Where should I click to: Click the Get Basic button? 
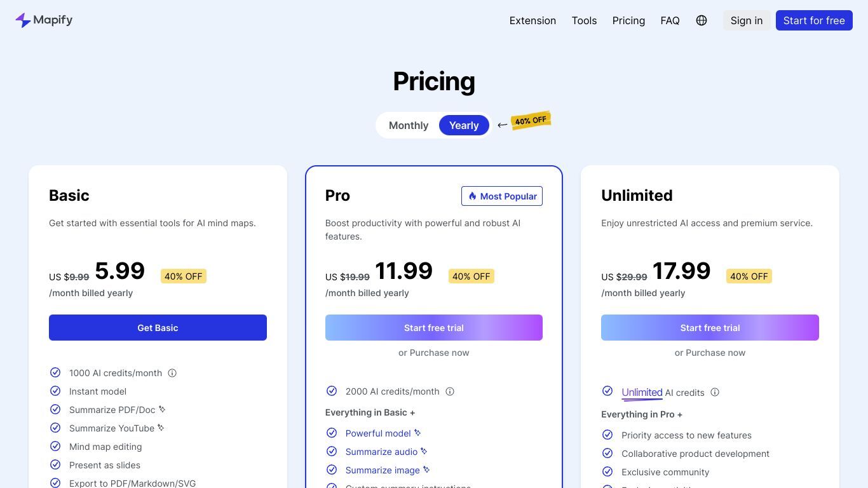point(158,328)
